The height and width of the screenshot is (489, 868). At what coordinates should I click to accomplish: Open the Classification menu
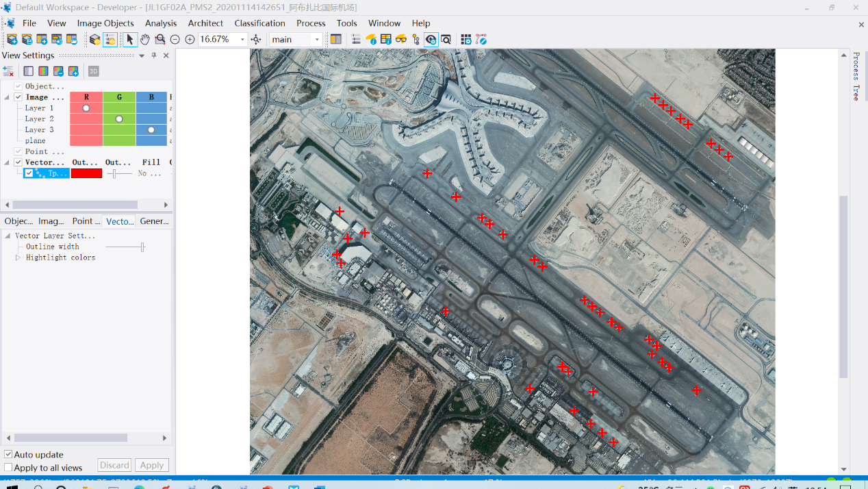[x=259, y=23]
